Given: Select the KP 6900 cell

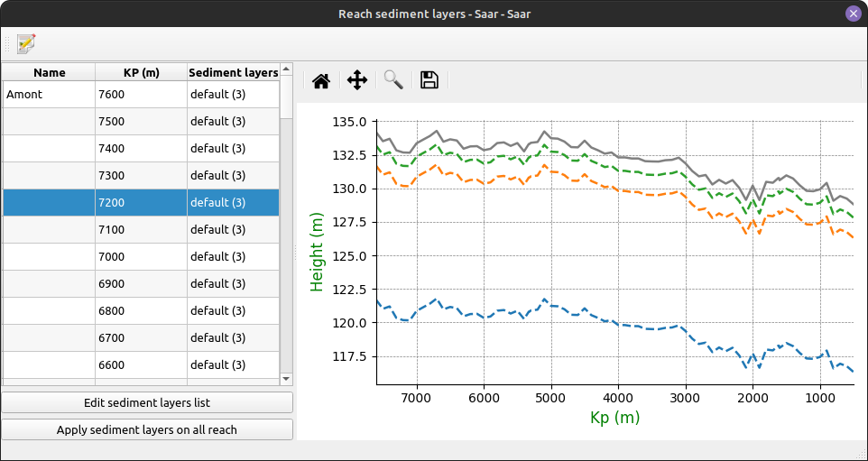Looking at the screenshot, I should pyautogui.click(x=141, y=283).
